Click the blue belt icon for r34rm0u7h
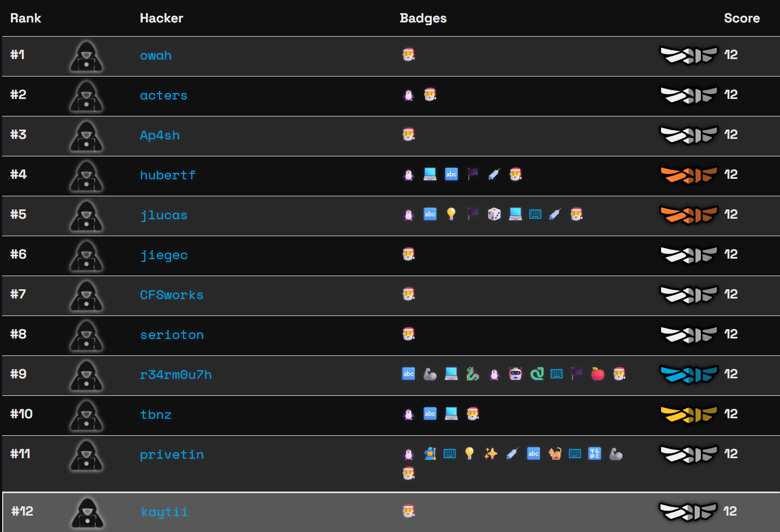 click(688, 375)
